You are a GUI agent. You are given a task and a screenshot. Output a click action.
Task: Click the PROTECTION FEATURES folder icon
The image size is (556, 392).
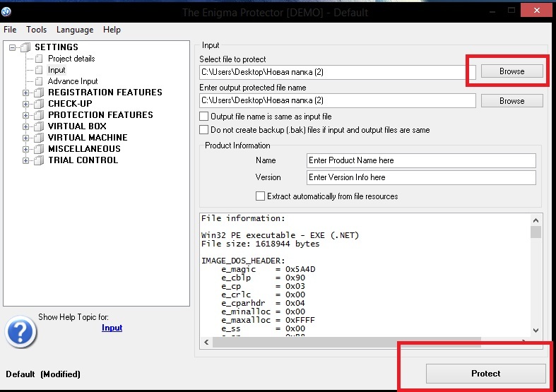point(39,115)
